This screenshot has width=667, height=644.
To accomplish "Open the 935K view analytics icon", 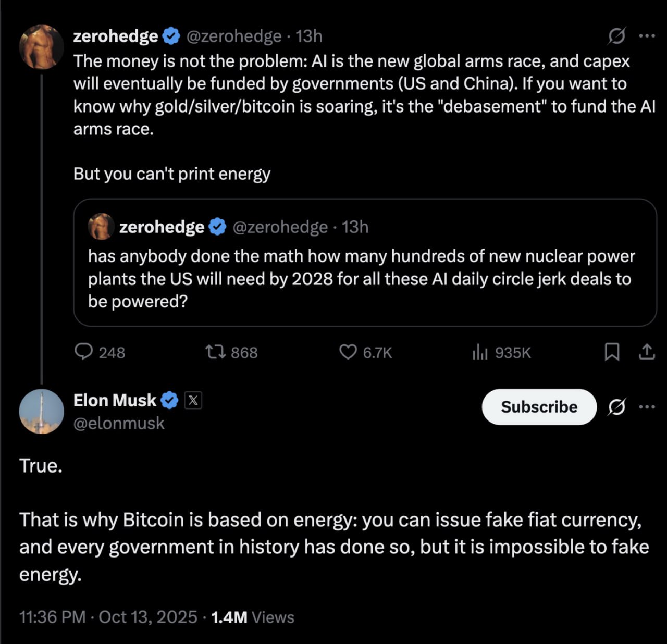I will 479,353.
